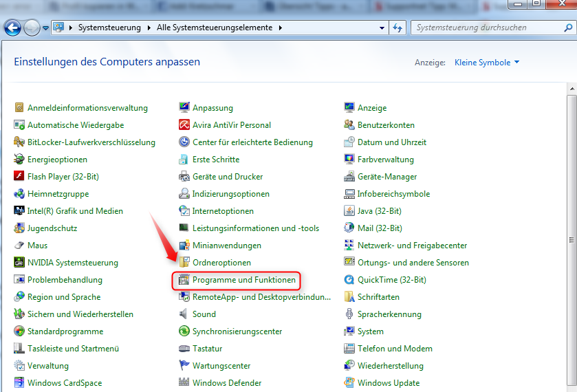Open the recent pages dropdown beside navigation arrows
The image size is (577, 392).
point(46,28)
